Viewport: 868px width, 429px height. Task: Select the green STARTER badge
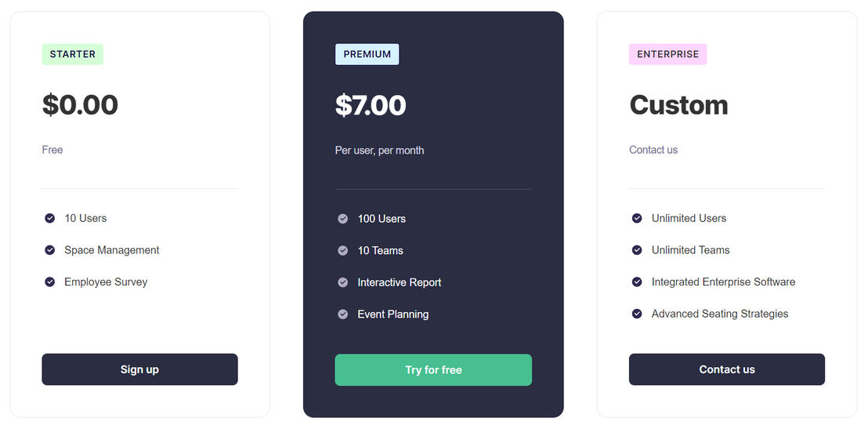pyautogui.click(x=73, y=54)
